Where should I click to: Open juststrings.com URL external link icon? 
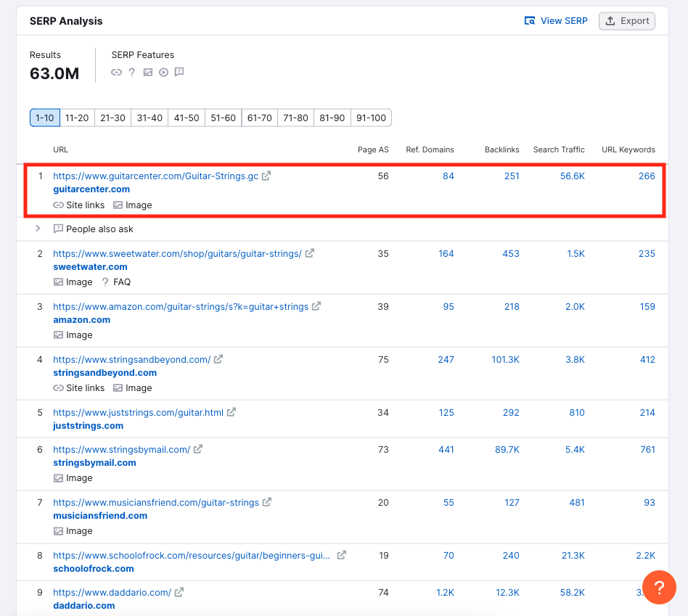232,412
